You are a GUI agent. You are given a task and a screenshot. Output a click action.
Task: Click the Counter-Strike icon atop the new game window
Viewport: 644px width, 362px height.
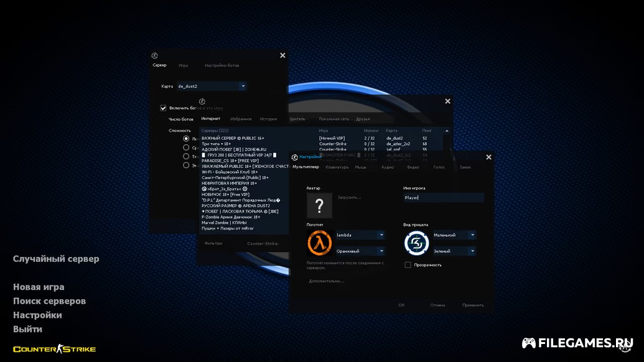[154, 55]
